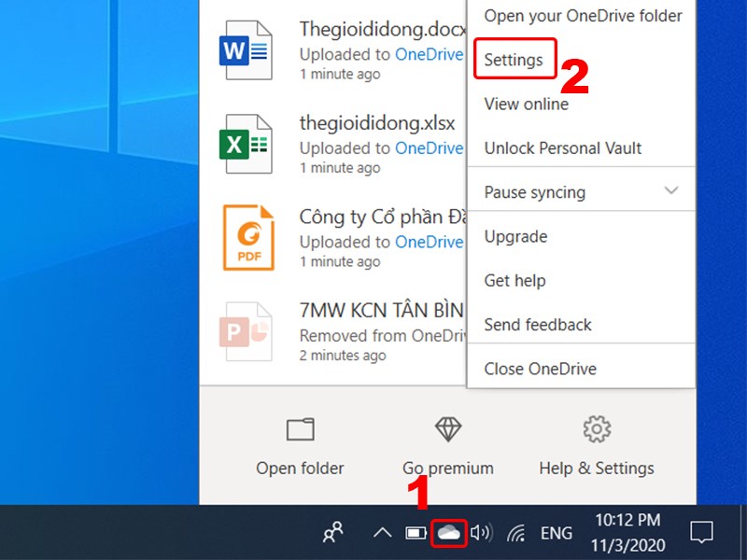Open the Wi-Fi network icon
Viewport: 747px width, 560px height.
tap(516, 533)
